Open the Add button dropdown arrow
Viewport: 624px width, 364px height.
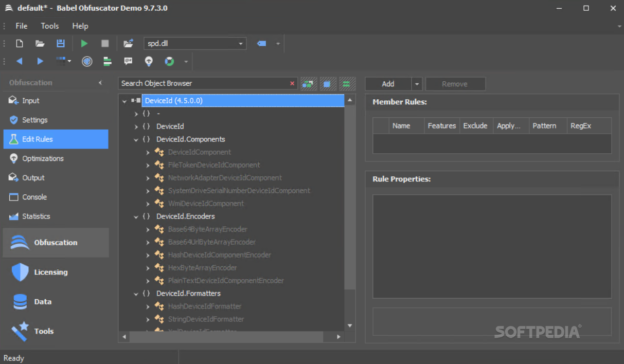[417, 84]
